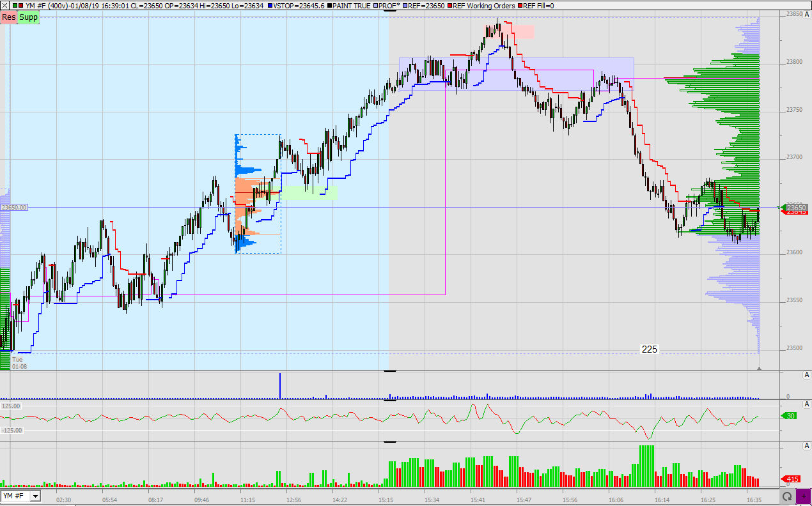
Task: Click the VSTOP legend color marker
Action: pos(270,6)
